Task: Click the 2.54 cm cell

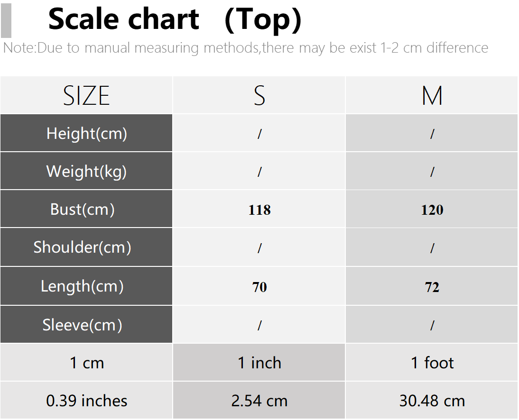Action: pyautogui.click(x=259, y=400)
